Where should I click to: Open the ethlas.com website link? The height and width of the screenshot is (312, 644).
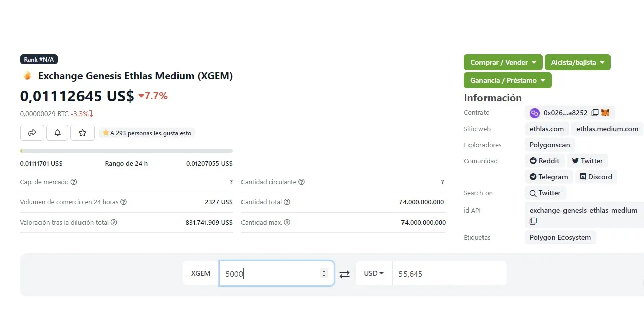[x=546, y=129]
